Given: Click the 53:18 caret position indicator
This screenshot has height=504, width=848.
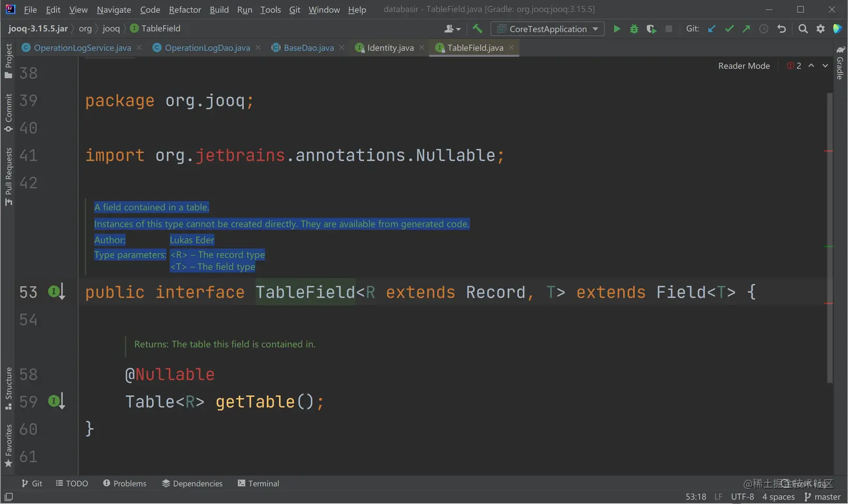Looking at the screenshot, I should tap(695, 497).
